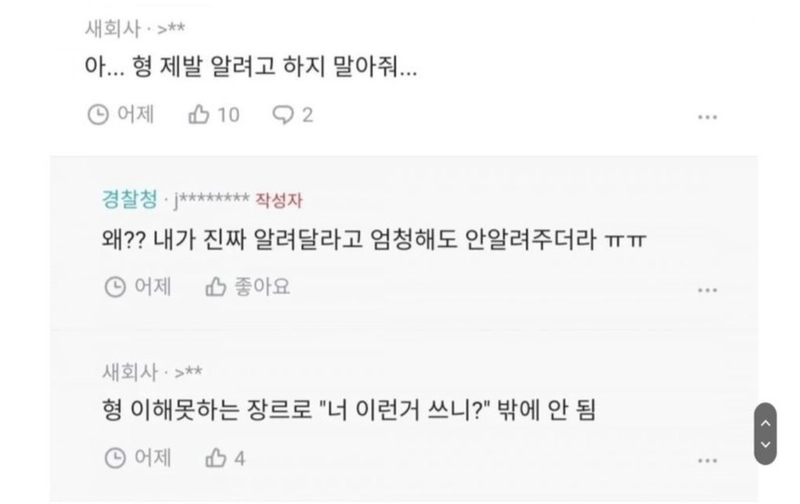Open three-dot menu on last 새회사 reply
The height and width of the screenshot is (504, 800).
pos(707,461)
